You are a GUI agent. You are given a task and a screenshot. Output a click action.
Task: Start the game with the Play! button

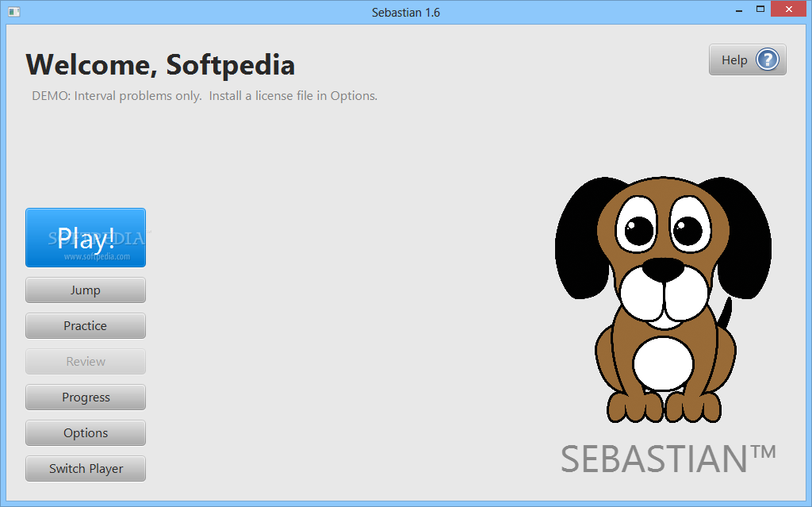86,238
